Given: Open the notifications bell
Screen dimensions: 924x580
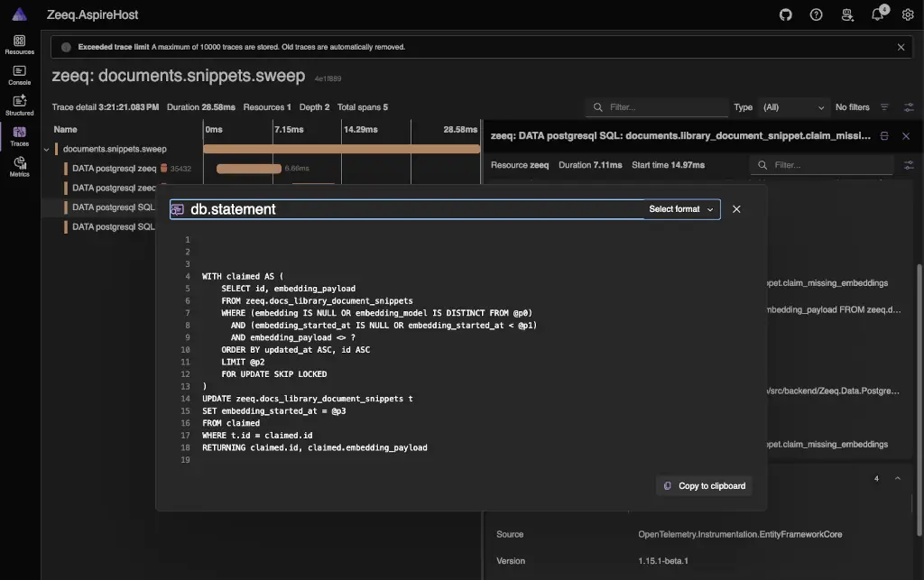Looking at the screenshot, I should 877,14.
